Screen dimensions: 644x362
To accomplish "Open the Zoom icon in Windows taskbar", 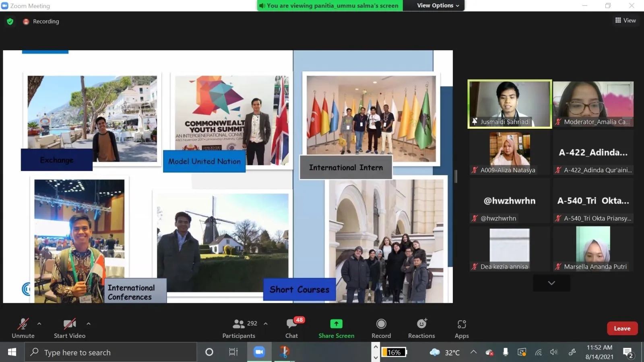I will tap(259, 352).
